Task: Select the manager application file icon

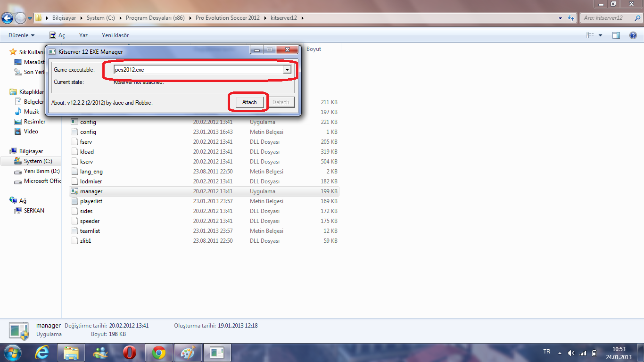Action: 74,191
